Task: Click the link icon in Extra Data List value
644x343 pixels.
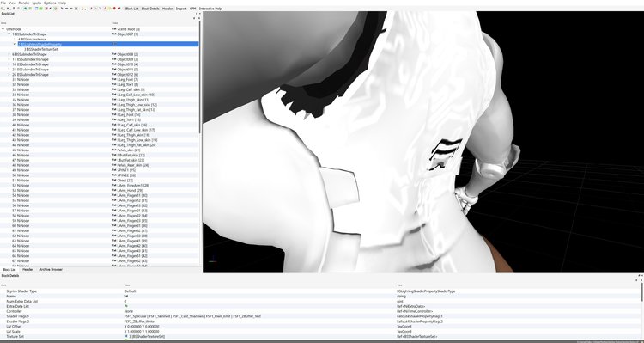Action: pos(126,306)
